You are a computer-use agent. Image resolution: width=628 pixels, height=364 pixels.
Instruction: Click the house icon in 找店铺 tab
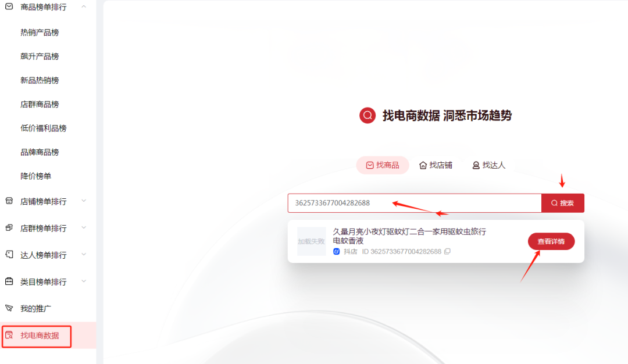[423, 165]
